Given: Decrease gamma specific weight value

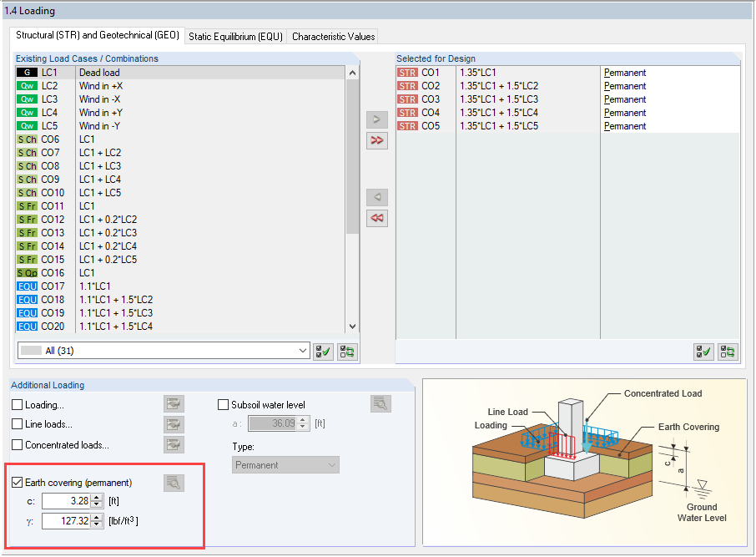Looking at the screenshot, I should click(97, 524).
